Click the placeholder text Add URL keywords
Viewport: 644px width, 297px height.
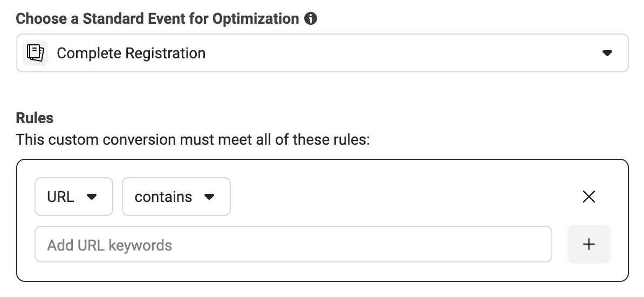[109, 245]
